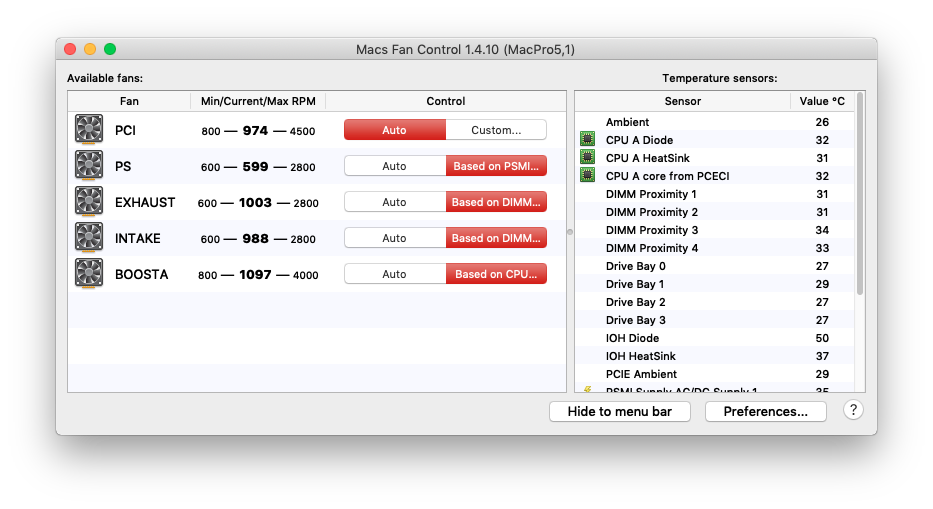Viewport: 933px width, 509px height.
Task: Select the DIMM Proximity 2 row
Action: click(715, 212)
